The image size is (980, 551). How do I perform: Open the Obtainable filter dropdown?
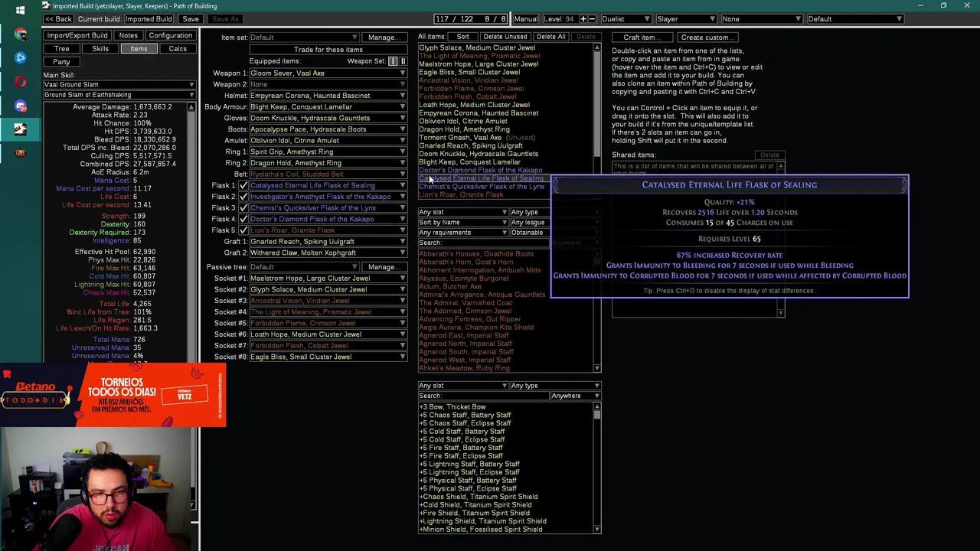(x=554, y=233)
